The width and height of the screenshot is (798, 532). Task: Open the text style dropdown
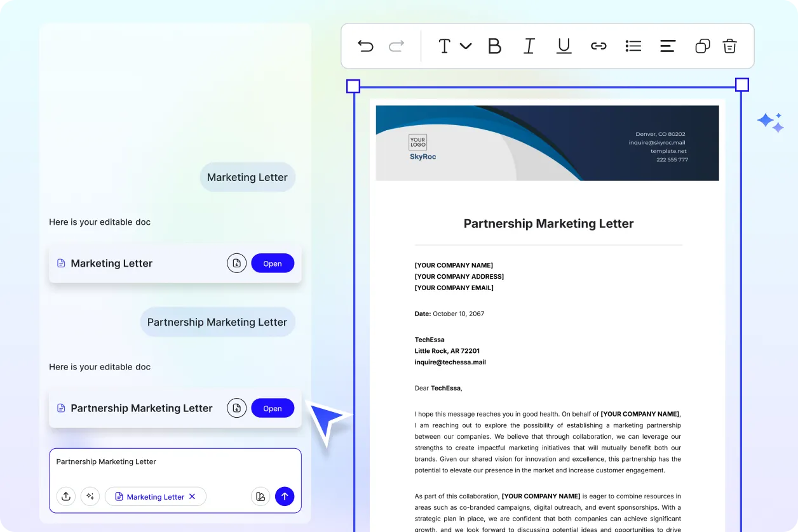click(454, 46)
